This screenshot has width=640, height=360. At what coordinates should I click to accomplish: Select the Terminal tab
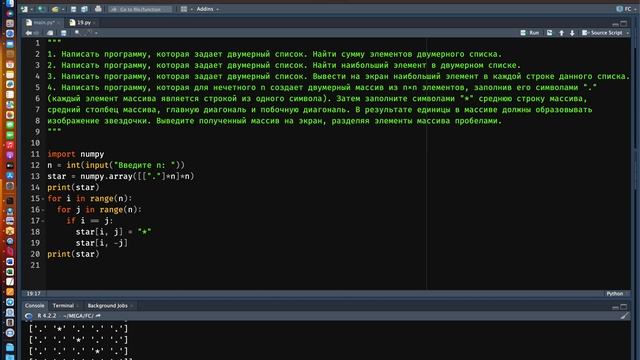coord(63,305)
